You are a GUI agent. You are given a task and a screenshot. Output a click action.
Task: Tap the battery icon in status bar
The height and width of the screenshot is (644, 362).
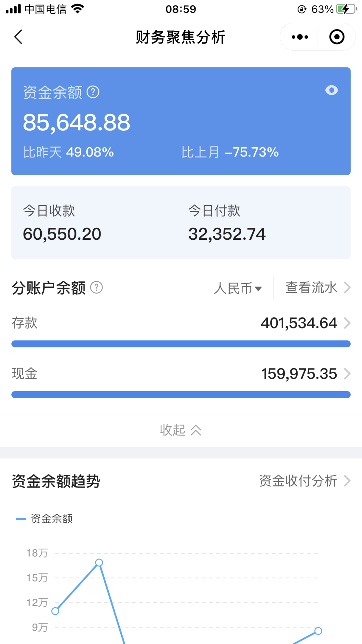(346, 9)
